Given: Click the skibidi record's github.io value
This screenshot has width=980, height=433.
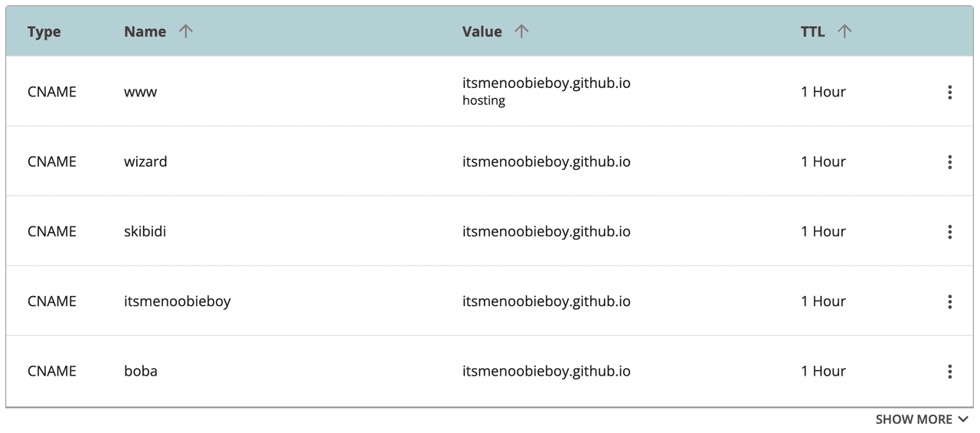Looking at the screenshot, I should point(546,231).
